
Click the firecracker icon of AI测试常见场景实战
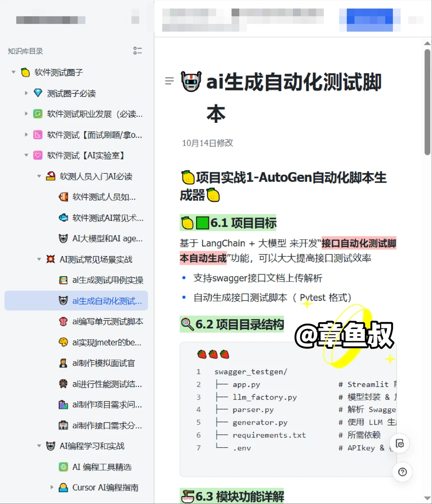pyautogui.click(x=51, y=259)
